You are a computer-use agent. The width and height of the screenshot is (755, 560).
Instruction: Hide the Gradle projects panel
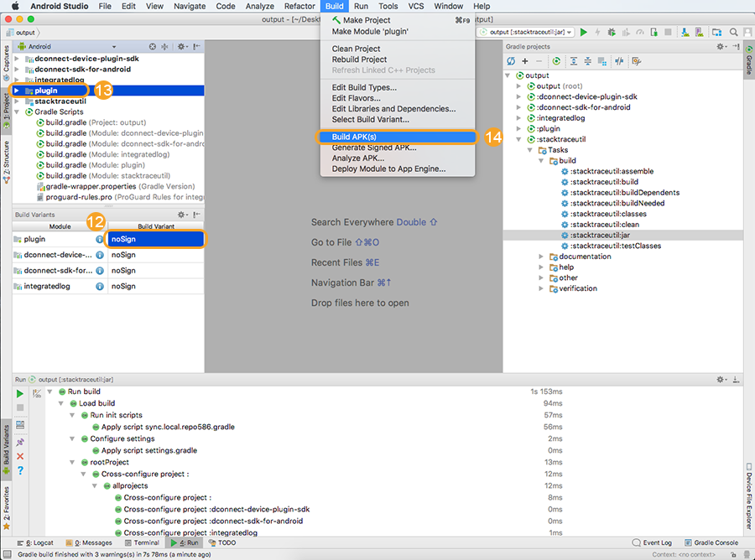pyautogui.click(x=737, y=47)
